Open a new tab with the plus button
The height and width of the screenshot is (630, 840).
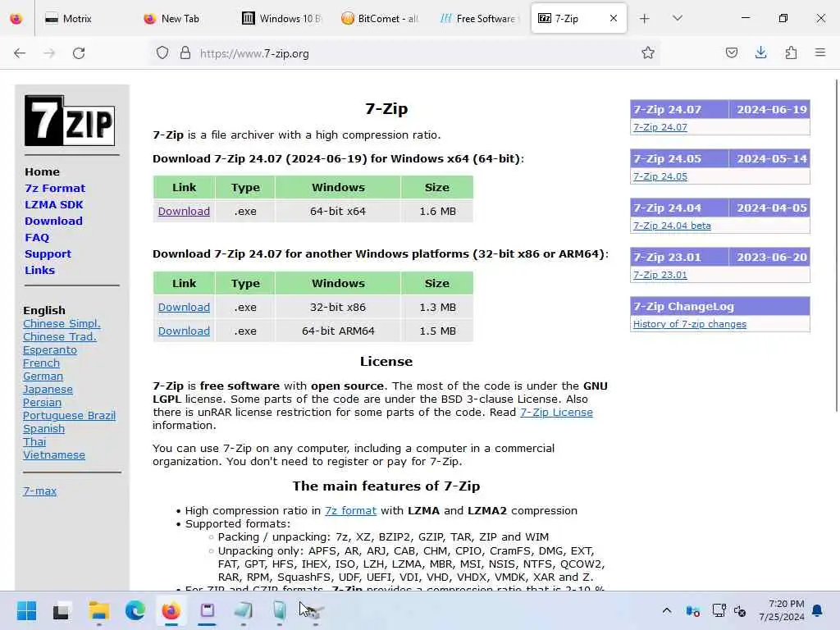(x=645, y=19)
